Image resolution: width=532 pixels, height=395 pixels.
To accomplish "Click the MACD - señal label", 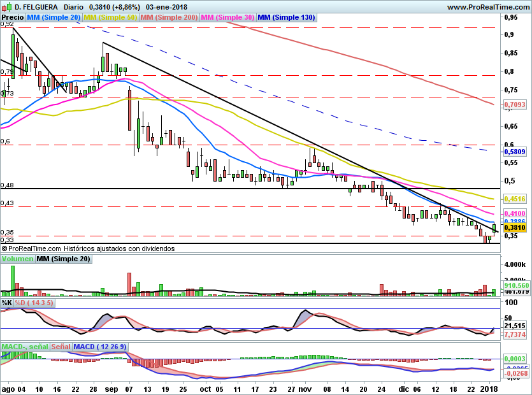I will 24,347.
